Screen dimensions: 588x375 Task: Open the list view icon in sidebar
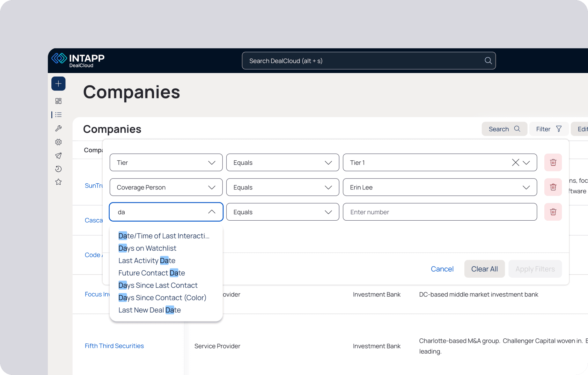58,115
